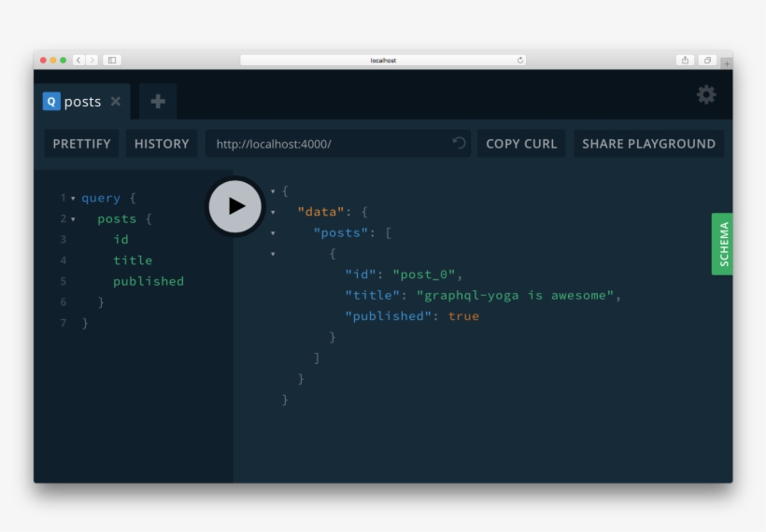Viewport: 766px width, 532px height.
Task: Collapse the "posts" array in response
Action: tap(273, 233)
